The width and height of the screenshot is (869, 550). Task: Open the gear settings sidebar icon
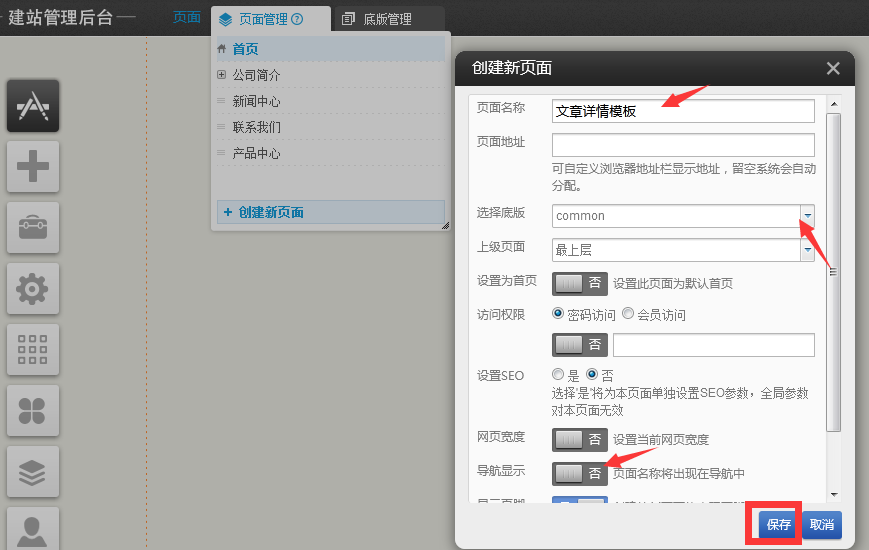click(x=33, y=288)
